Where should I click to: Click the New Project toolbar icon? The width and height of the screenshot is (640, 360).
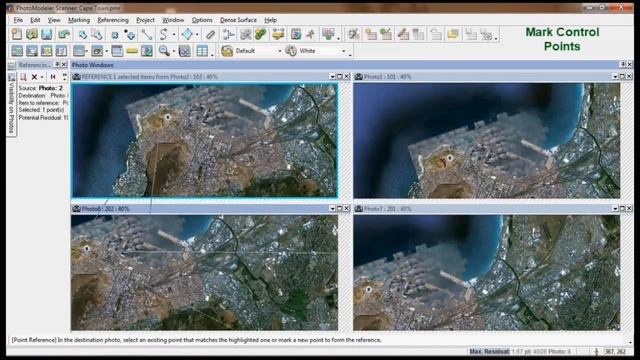tap(17, 34)
